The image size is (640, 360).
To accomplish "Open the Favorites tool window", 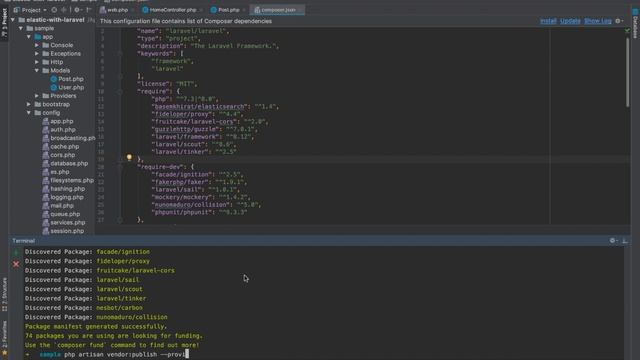I will [x=4, y=337].
